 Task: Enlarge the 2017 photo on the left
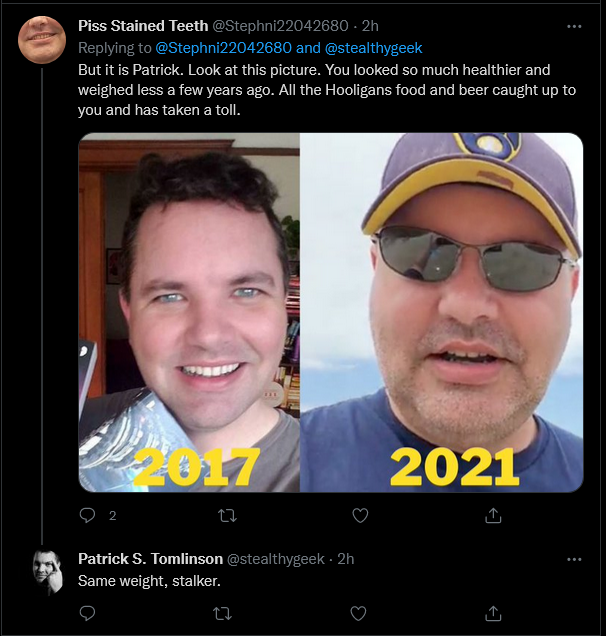[x=189, y=312]
